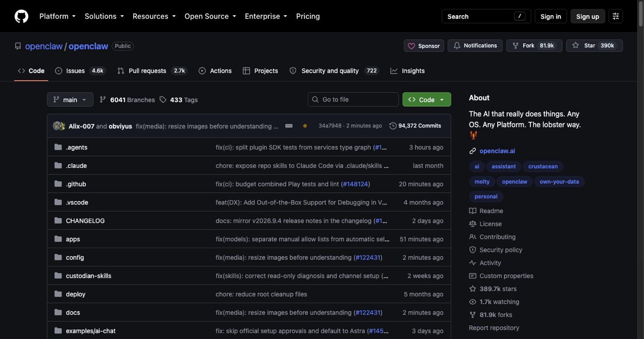
Task: Open the License link in About
Action: pos(485,224)
